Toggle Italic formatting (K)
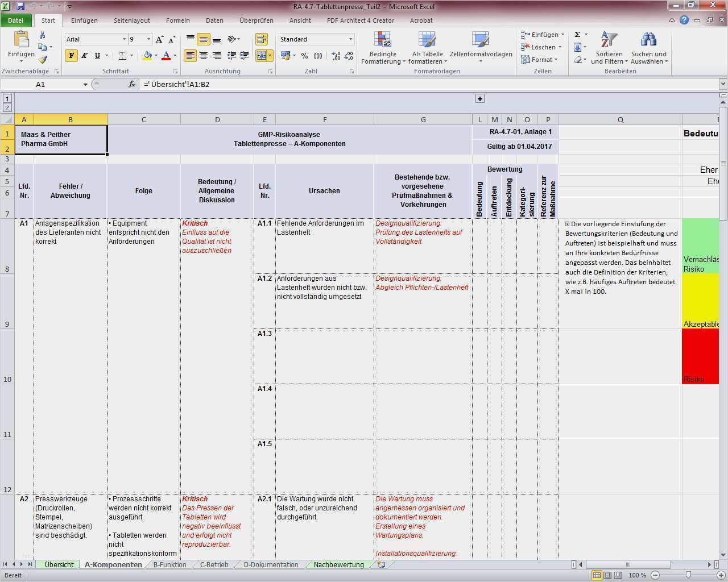The image size is (728, 582). click(84, 56)
